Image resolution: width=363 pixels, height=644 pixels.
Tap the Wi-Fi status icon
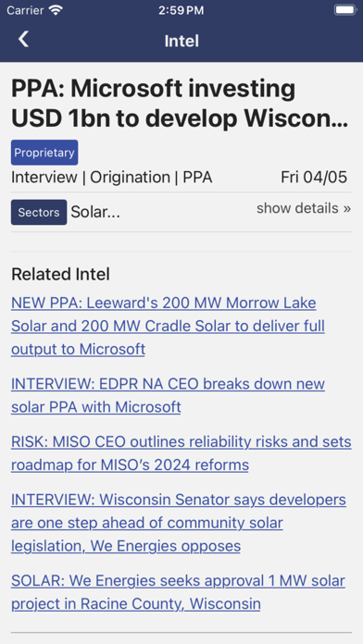click(x=56, y=10)
